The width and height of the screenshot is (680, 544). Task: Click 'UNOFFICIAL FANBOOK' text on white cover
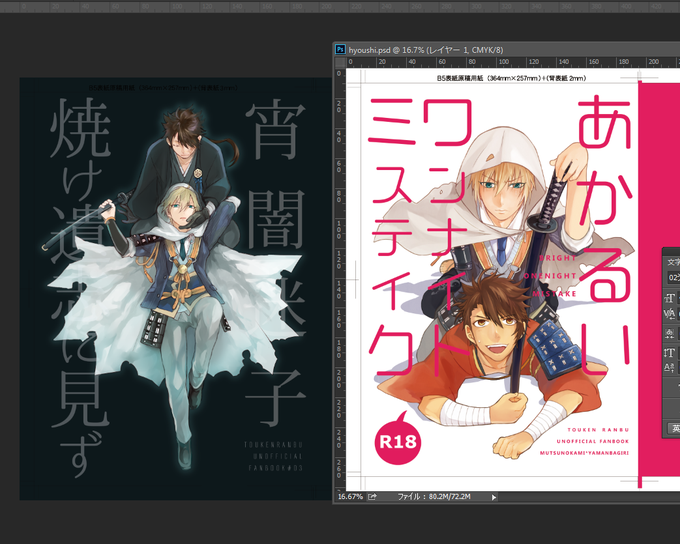coord(592,441)
